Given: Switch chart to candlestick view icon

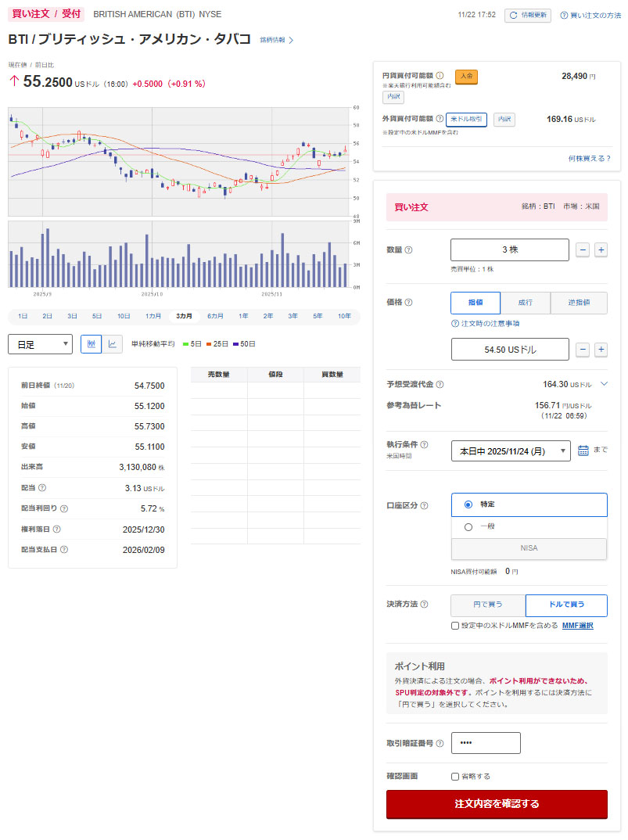Looking at the screenshot, I should tap(92, 344).
